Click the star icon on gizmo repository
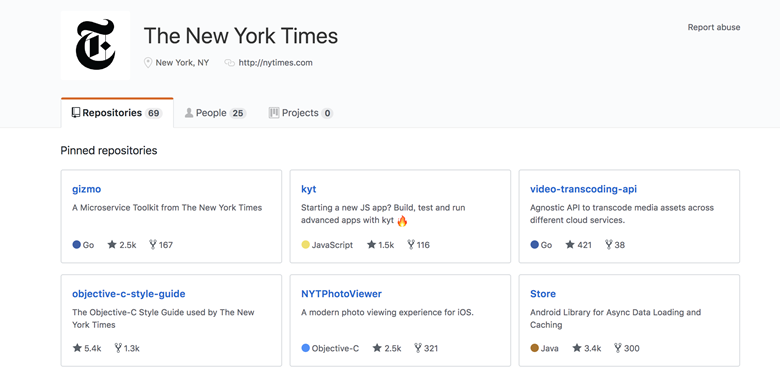Viewport: 780px width, 385px height. (x=112, y=245)
